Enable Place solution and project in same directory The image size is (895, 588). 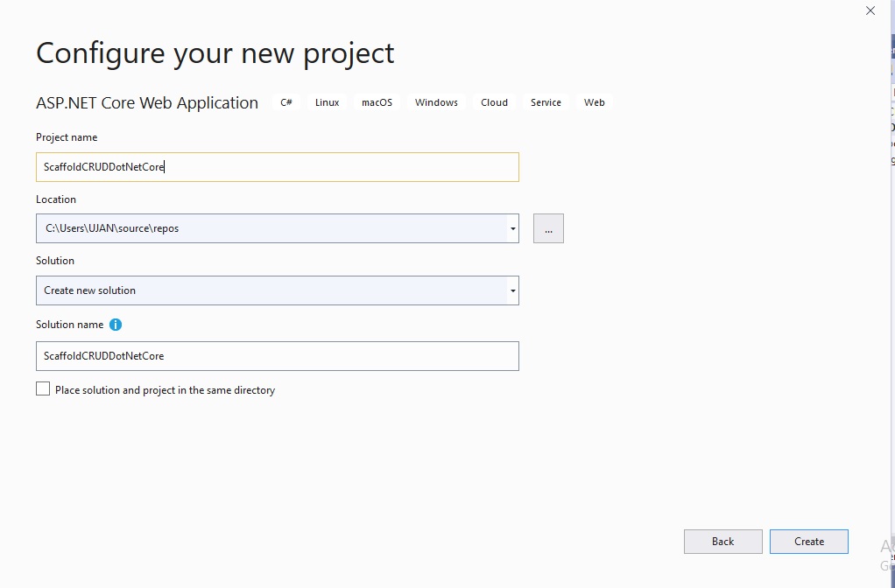(43, 389)
